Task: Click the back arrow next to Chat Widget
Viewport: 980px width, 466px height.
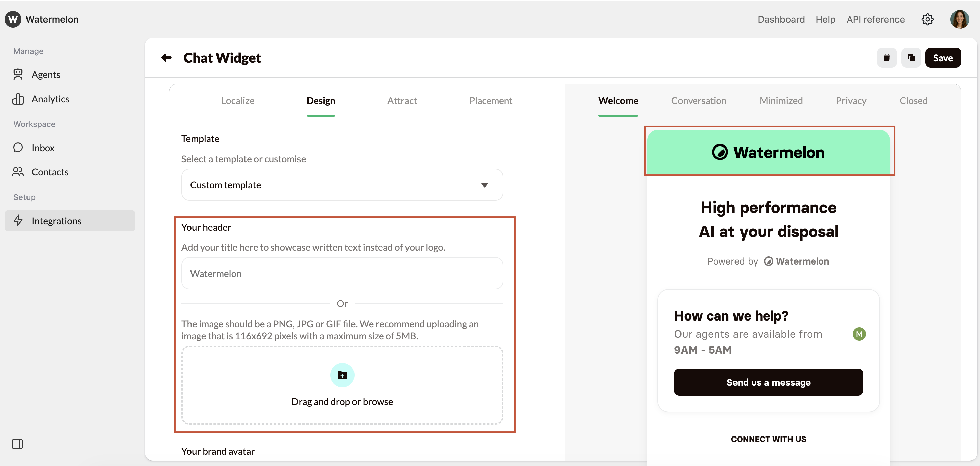Action: pos(166,58)
